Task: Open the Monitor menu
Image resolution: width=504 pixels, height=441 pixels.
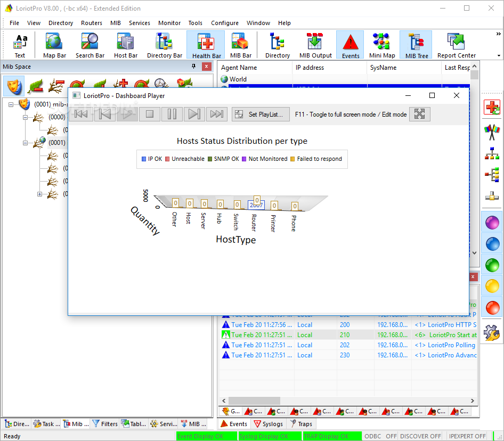Action: [x=169, y=23]
